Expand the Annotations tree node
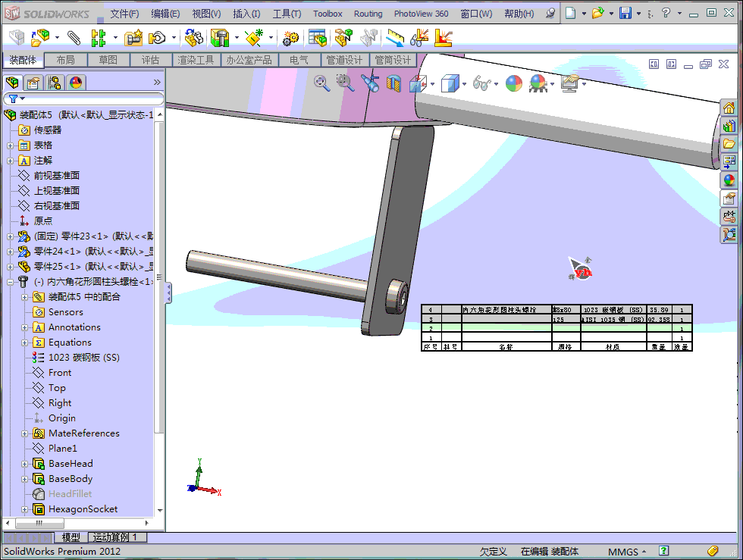743x560 pixels. [24, 327]
